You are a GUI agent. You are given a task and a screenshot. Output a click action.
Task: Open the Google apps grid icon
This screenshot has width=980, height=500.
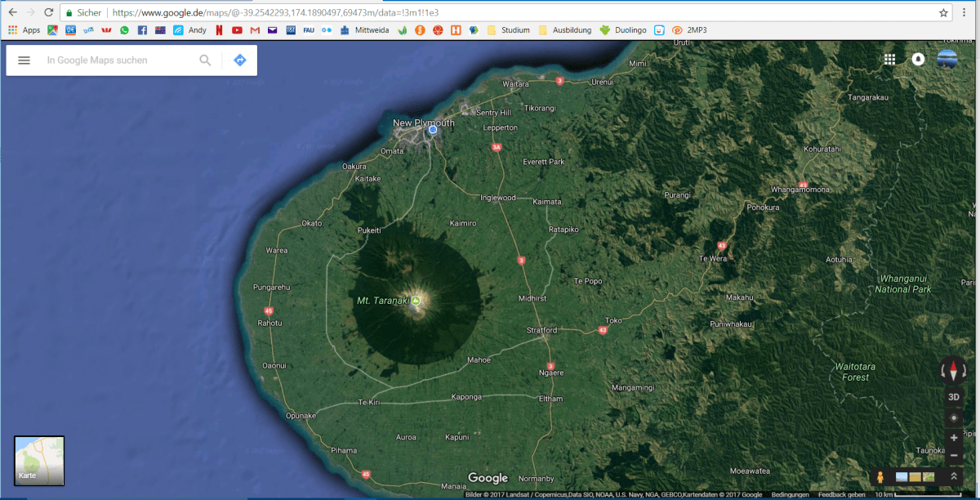pyautogui.click(x=889, y=59)
